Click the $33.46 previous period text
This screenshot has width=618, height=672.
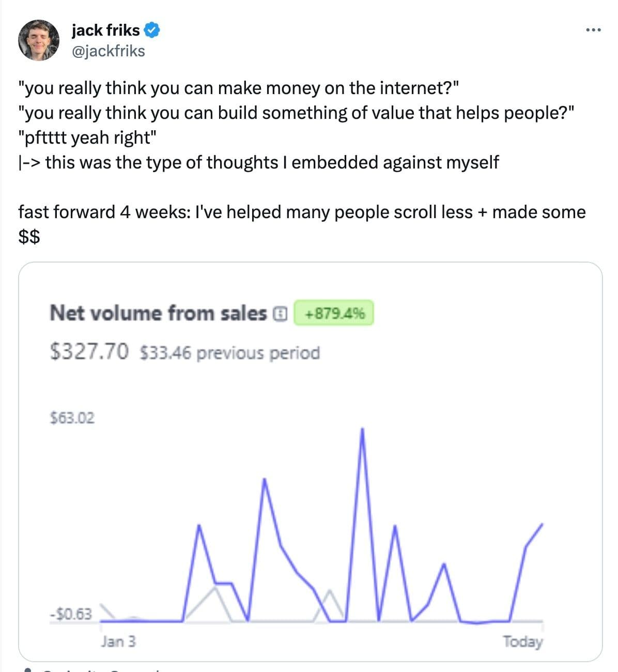click(x=230, y=353)
